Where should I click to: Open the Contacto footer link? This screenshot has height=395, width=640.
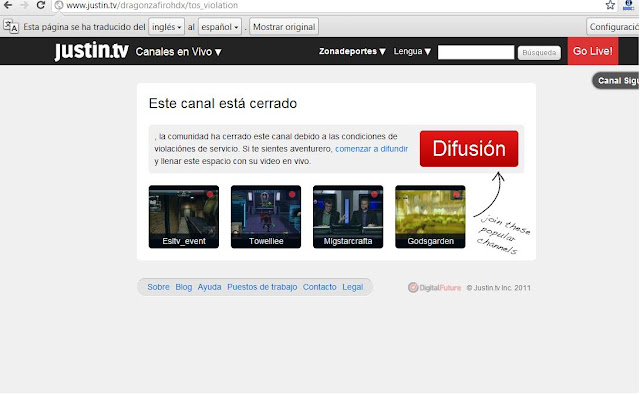(320, 287)
